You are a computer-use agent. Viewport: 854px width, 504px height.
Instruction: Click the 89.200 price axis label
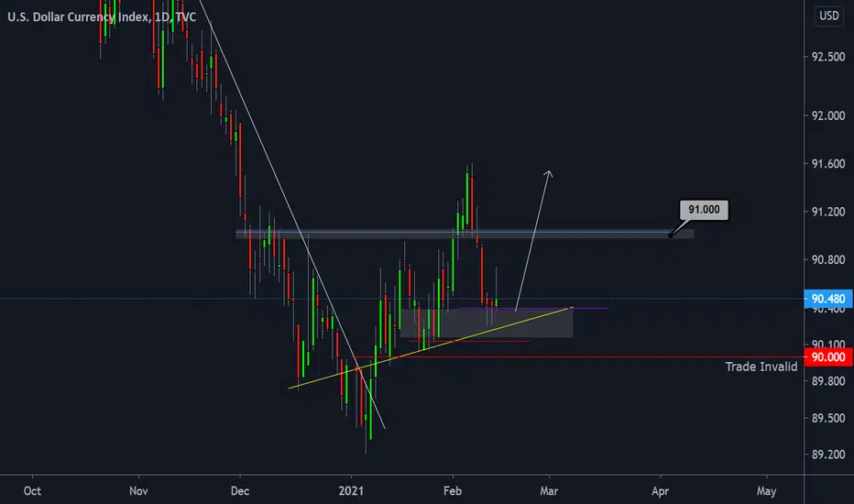coord(827,455)
